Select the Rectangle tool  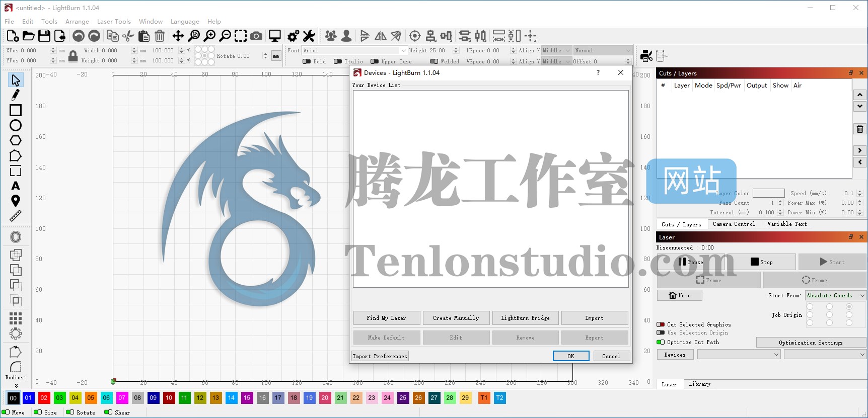(x=16, y=110)
